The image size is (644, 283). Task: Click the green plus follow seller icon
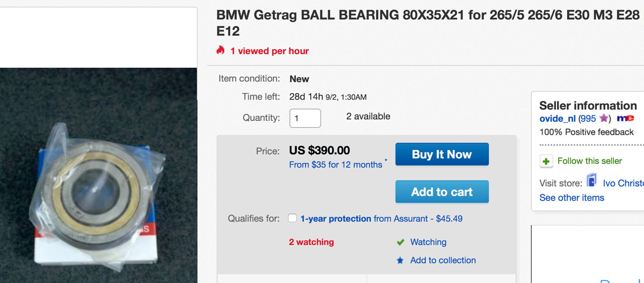pyautogui.click(x=547, y=161)
